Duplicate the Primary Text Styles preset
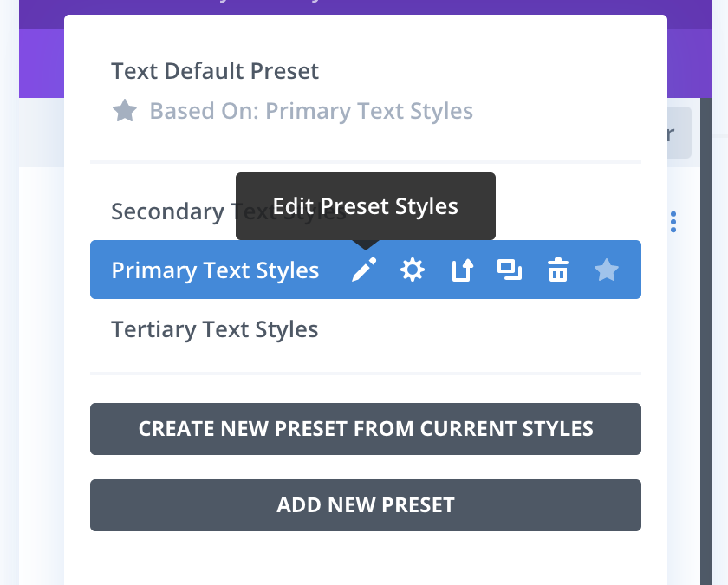728x585 pixels. pyautogui.click(x=509, y=270)
